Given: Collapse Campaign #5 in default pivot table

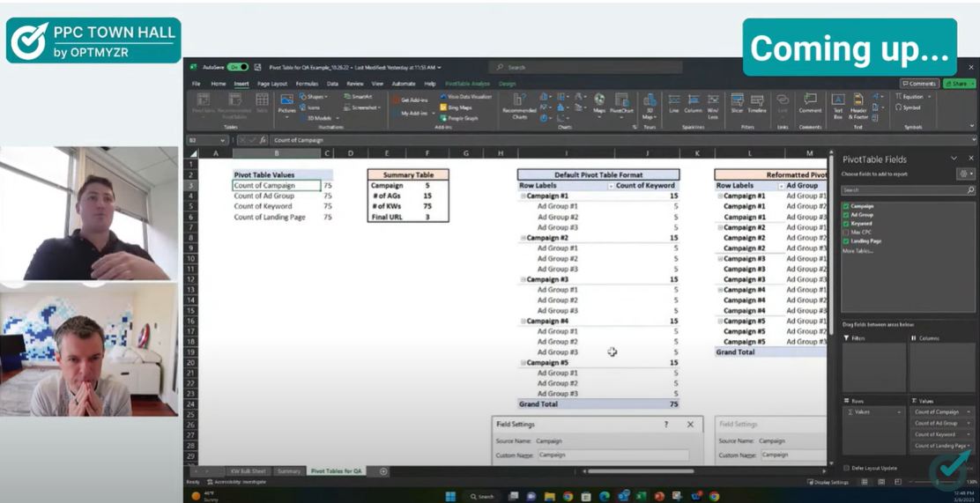Looking at the screenshot, I should [x=523, y=362].
